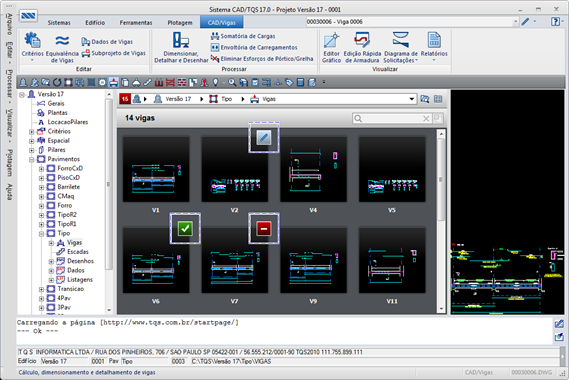
Task: Click lower icon at message panel right edge
Action: (x=559, y=337)
